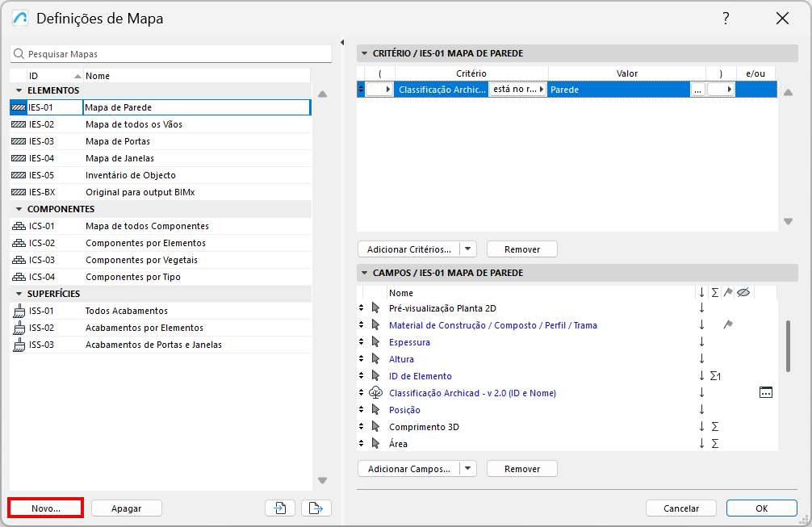Screen dimensions: 812x527
Task: Click the sort arrow on Espessura row
Action: pos(701,341)
